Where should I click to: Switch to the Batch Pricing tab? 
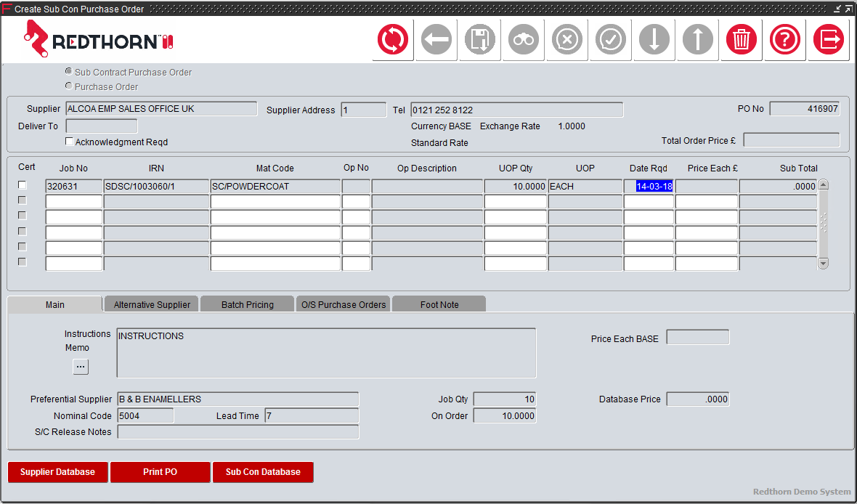click(247, 304)
